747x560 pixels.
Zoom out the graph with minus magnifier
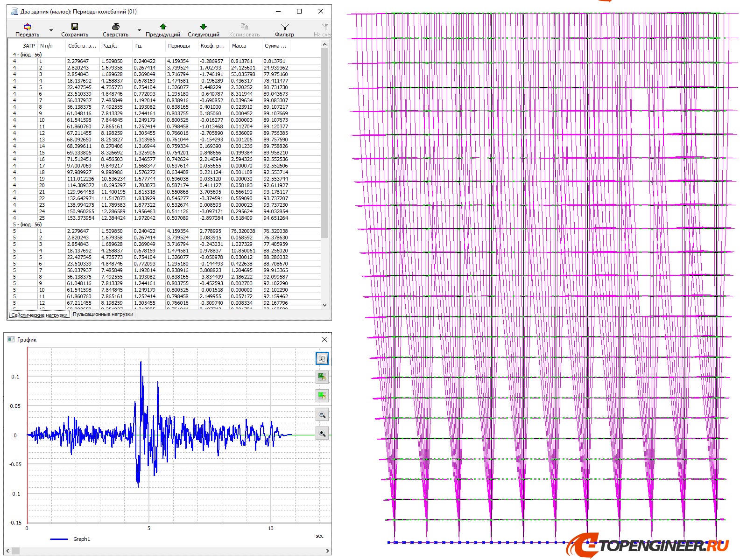pos(322,414)
